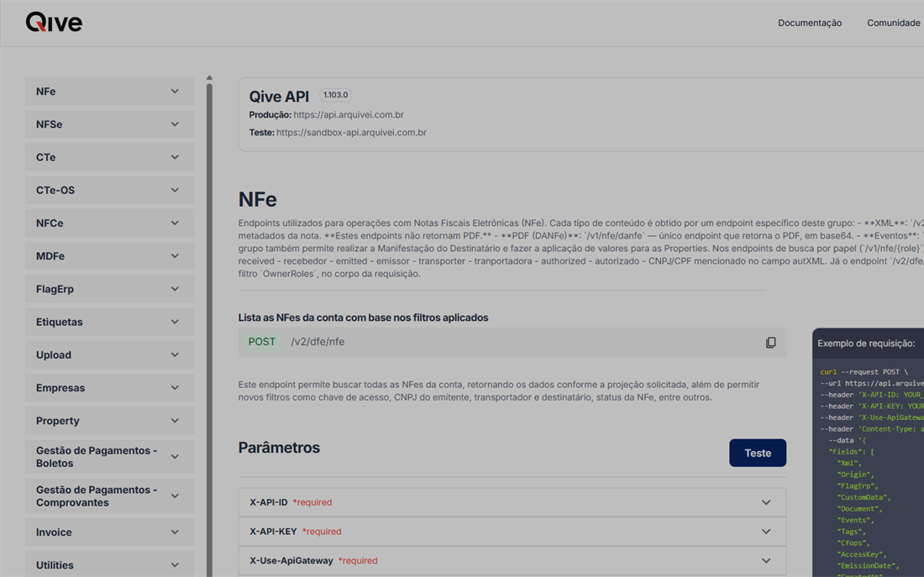Click the Teste sandbox-api.arquivei.com.br URL
Screen dimensions: 924x577
351,133
